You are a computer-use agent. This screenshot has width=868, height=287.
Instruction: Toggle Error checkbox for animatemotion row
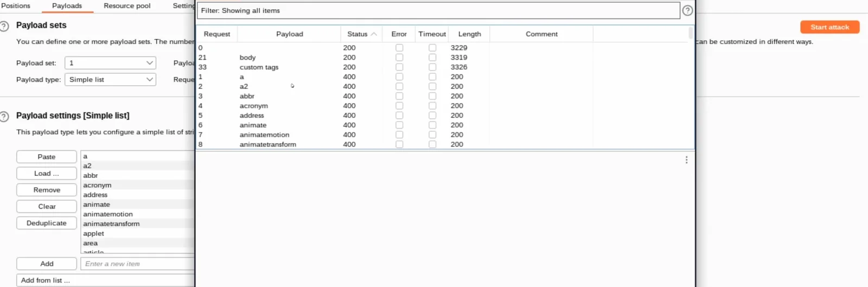coord(399,135)
